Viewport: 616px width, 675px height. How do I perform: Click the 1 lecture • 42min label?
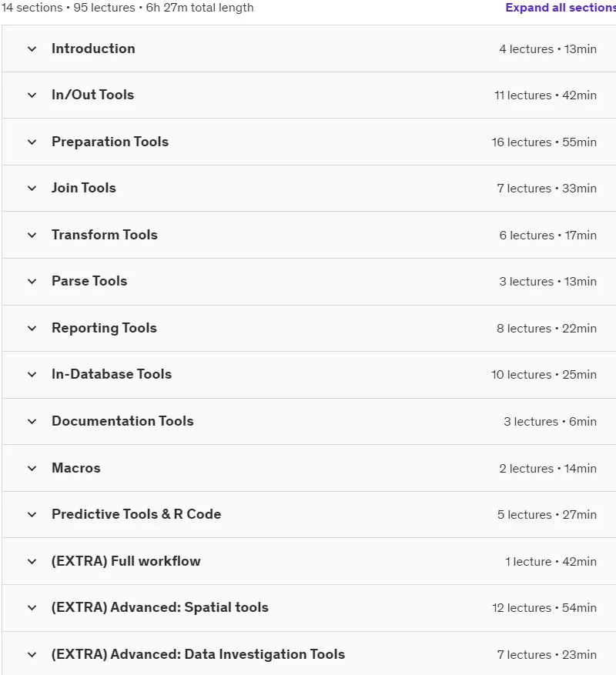click(551, 561)
